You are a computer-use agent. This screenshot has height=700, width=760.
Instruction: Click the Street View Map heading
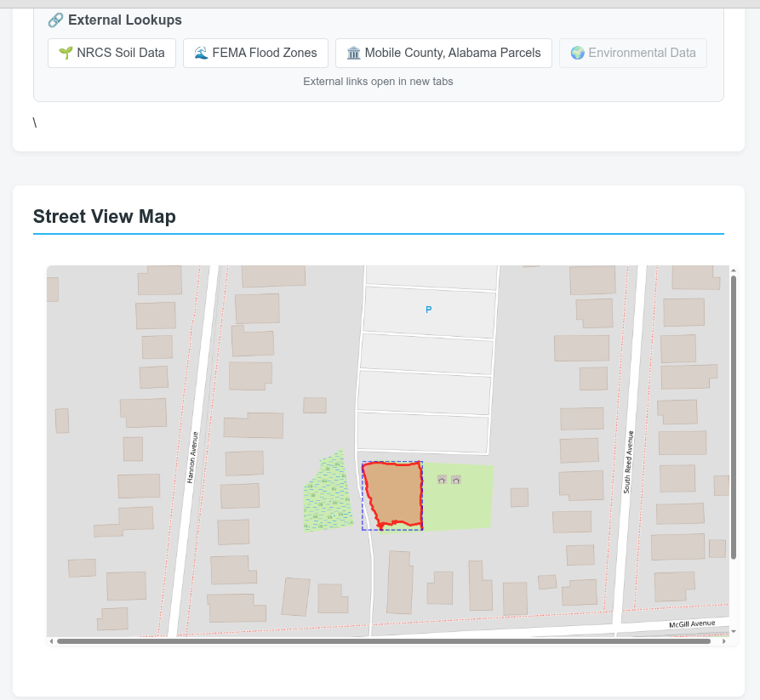(x=104, y=217)
